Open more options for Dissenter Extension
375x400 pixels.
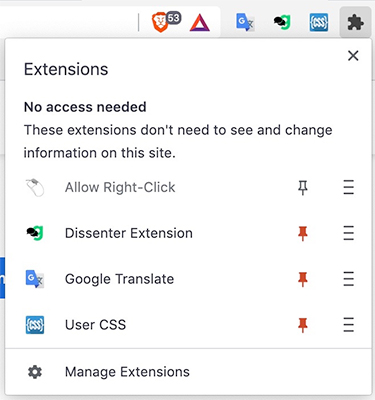coord(349,233)
